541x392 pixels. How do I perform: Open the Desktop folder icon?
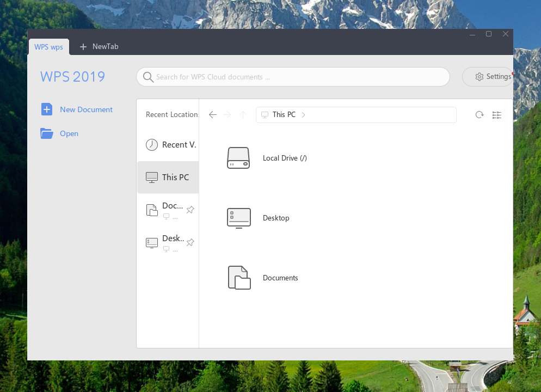238,218
